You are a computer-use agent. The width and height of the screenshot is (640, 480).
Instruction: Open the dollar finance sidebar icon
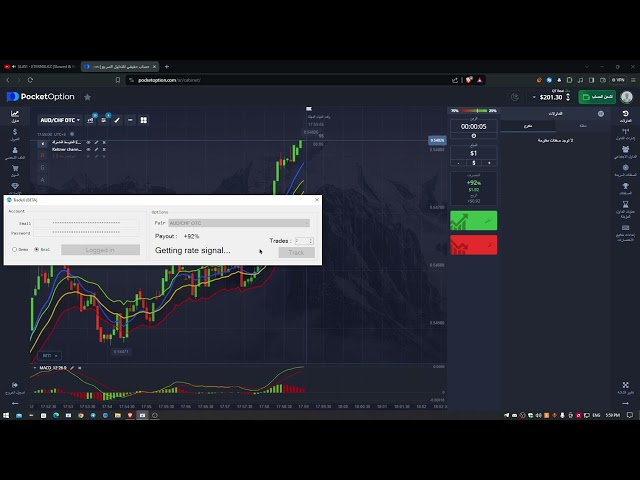tap(15, 134)
